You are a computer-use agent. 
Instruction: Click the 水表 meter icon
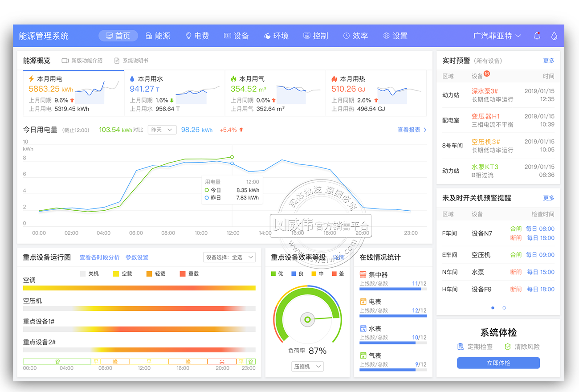(x=363, y=328)
